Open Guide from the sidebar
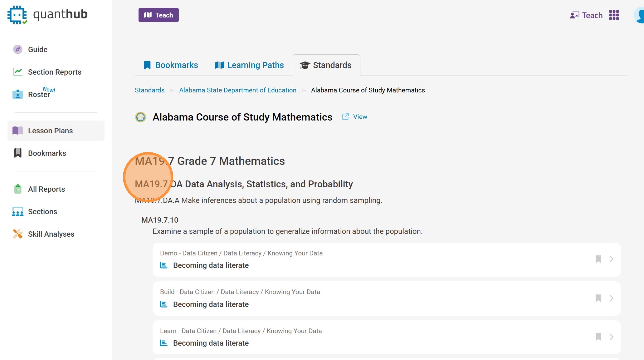Screen dimensions: 644x360 tap(37, 49)
